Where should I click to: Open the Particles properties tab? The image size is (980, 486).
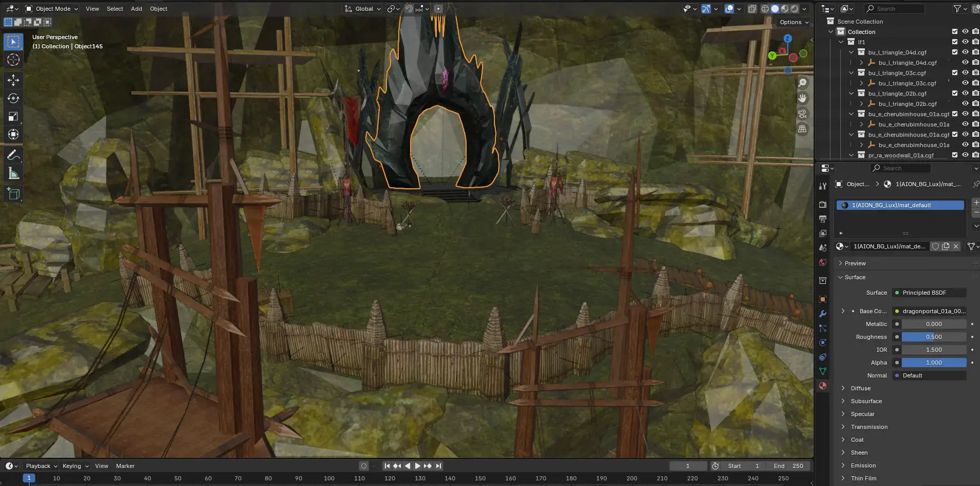[823, 328]
